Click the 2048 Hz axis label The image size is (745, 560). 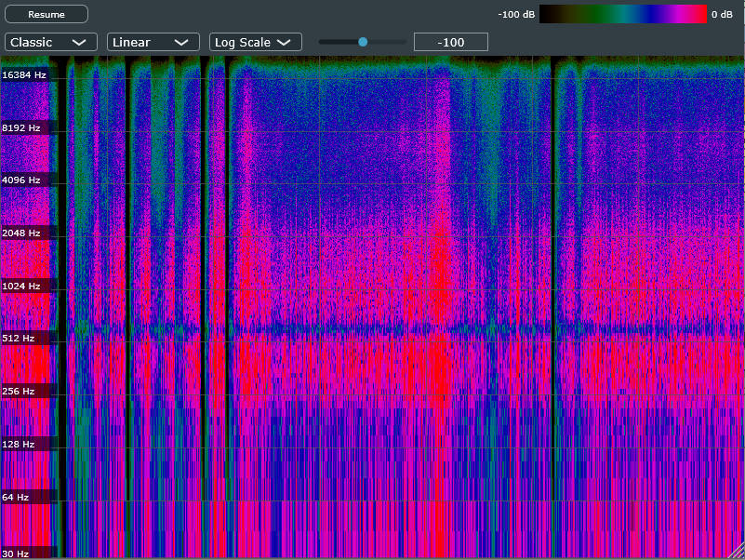pyautogui.click(x=22, y=233)
